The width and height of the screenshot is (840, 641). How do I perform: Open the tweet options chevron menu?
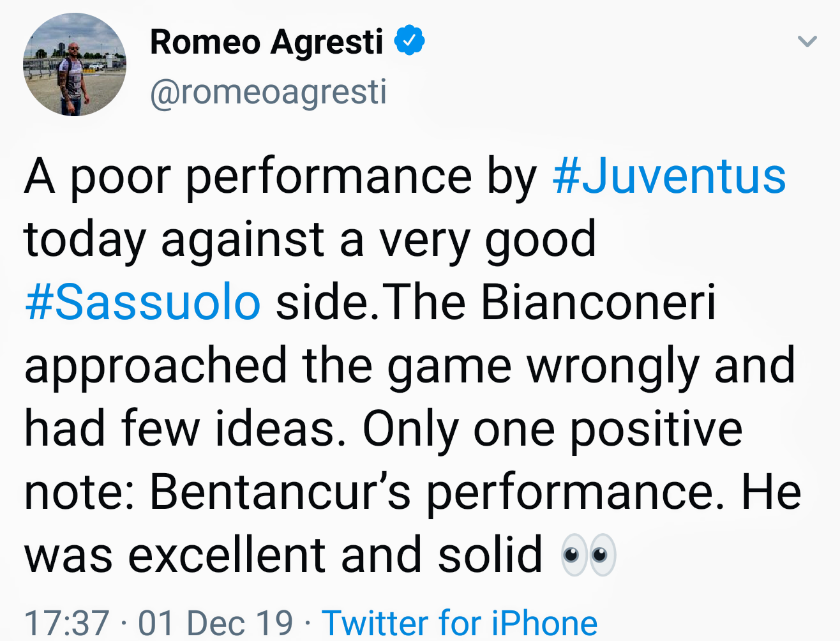click(x=807, y=42)
